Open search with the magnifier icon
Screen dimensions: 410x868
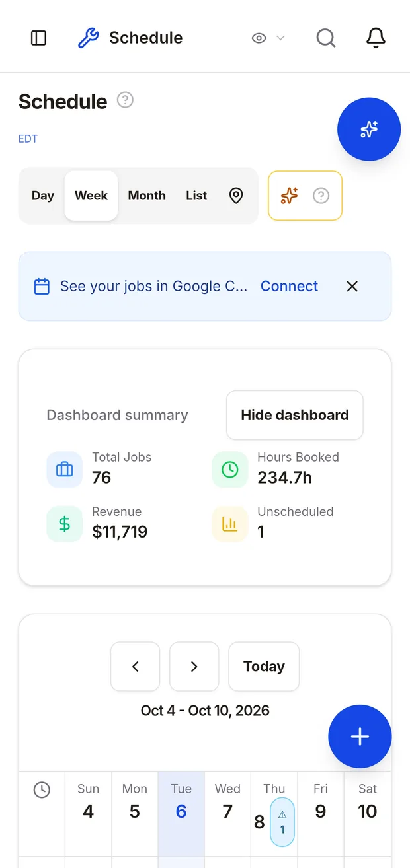coord(326,38)
